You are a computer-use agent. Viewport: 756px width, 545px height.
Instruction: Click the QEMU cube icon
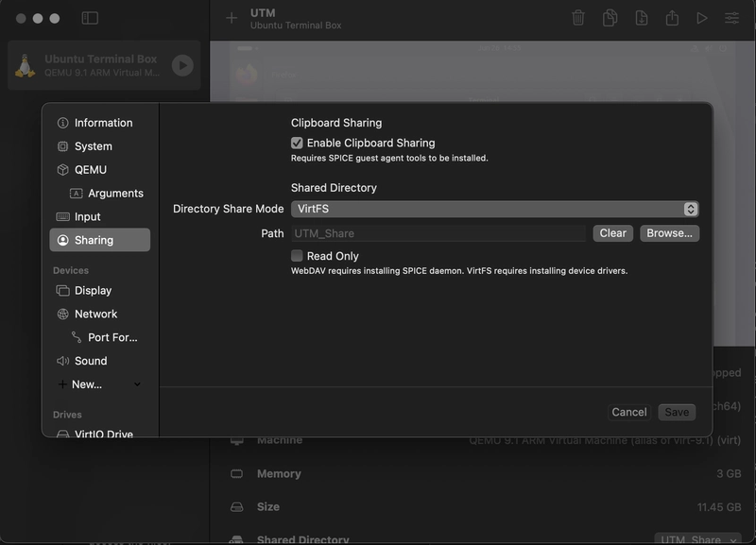tap(62, 170)
